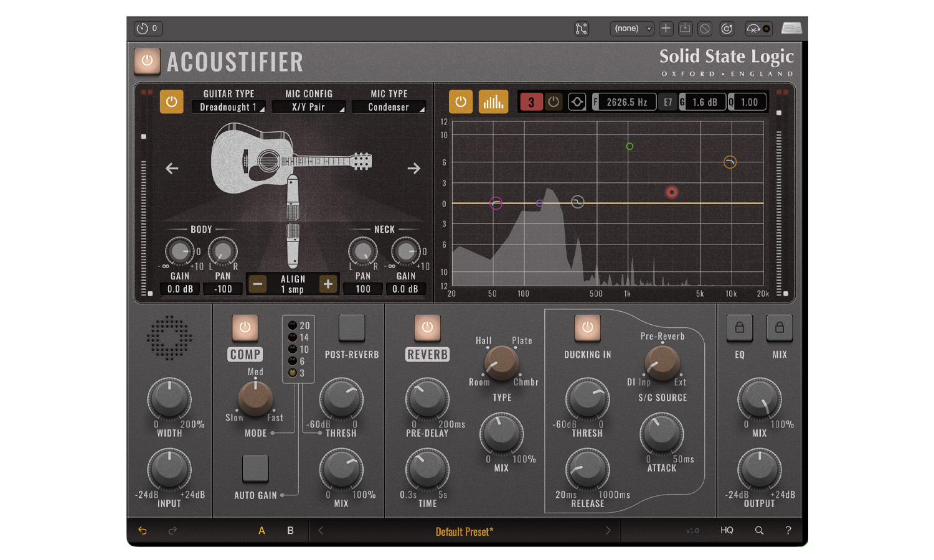The width and height of the screenshot is (934, 560).
Task: Click the compressor Mix knob
Action: click(x=341, y=470)
